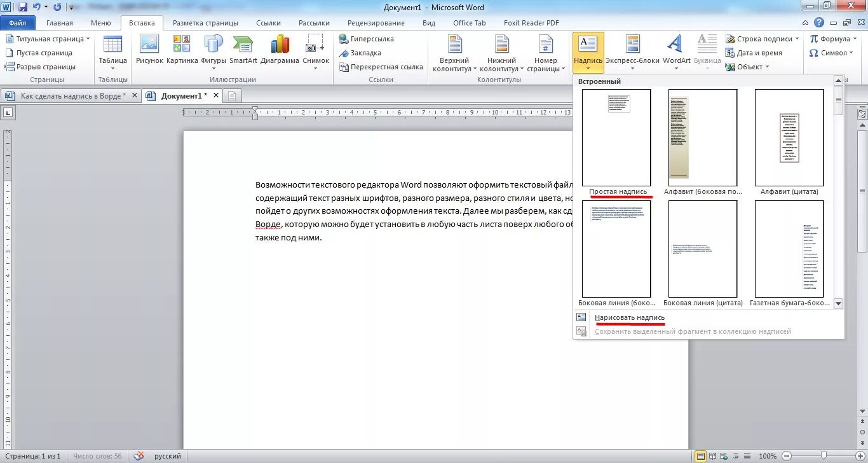Open a new blank document tab
This screenshot has height=463, width=868.
[x=232, y=96]
